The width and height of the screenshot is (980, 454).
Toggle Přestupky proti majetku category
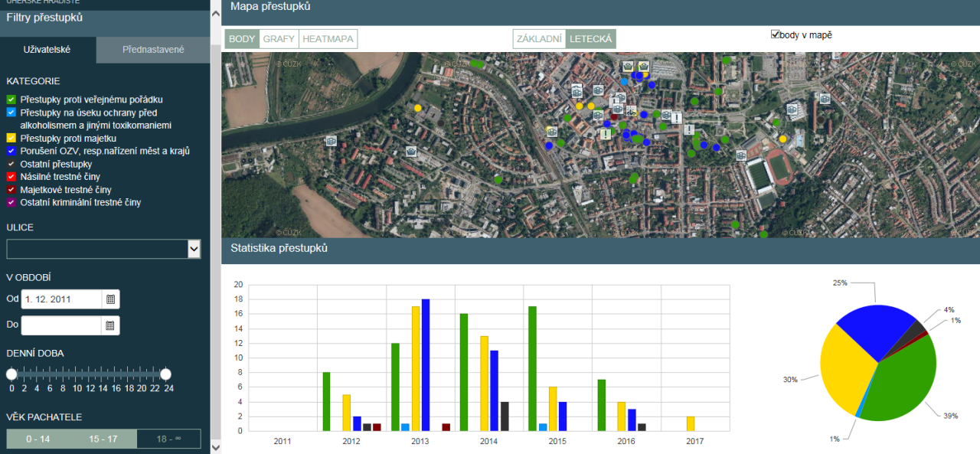tap(11, 139)
